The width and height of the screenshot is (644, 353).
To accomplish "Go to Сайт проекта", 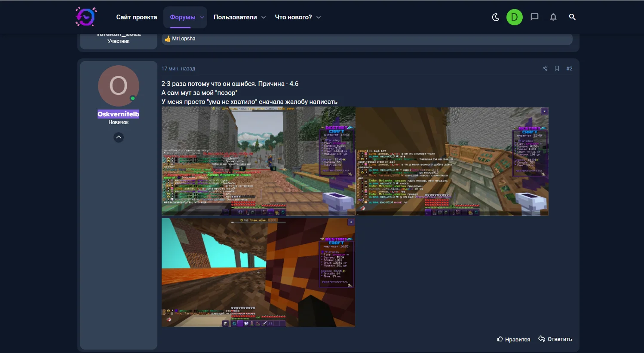I will pyautogui.click(x=137, y=17).
